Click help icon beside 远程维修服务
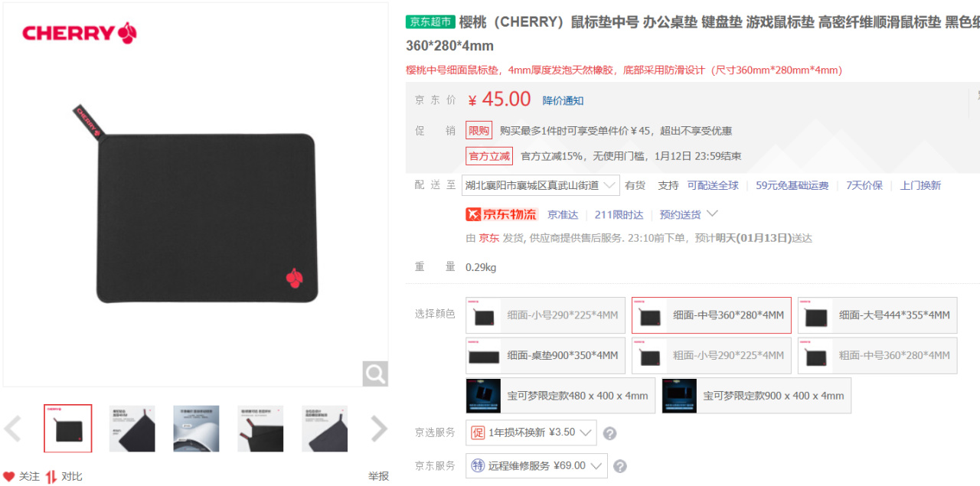Screen dimensions: 980x486 (x=620, y=466)
